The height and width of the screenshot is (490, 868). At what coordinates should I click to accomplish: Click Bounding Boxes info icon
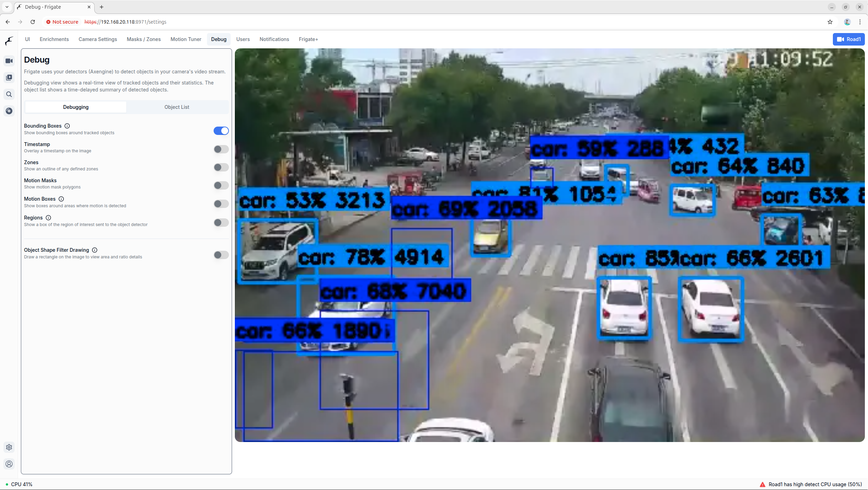tap(67, 126)
